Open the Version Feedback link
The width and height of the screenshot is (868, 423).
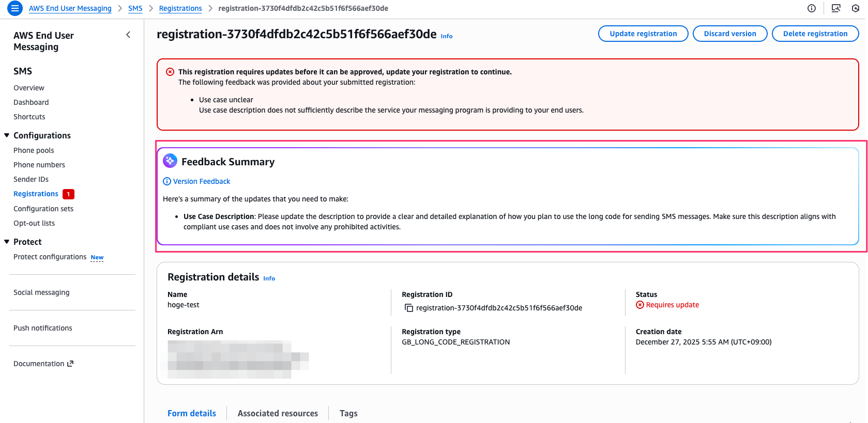point(202,181)
